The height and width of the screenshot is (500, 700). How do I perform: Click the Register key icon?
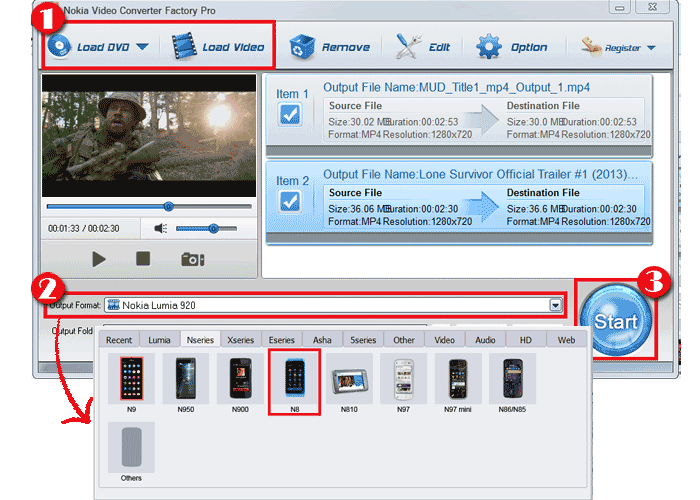pos(592,47)
